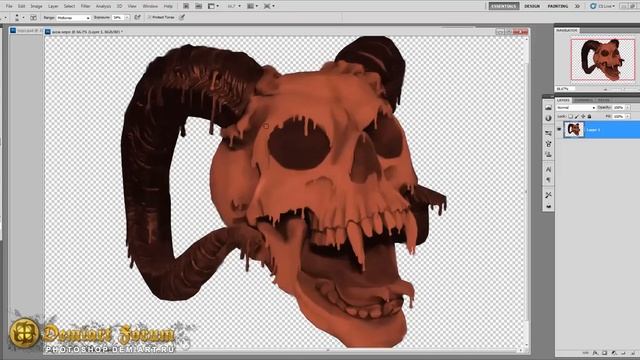Switch to the Essentials workspace
Screen dimensions: 640x360
(504, 6)
